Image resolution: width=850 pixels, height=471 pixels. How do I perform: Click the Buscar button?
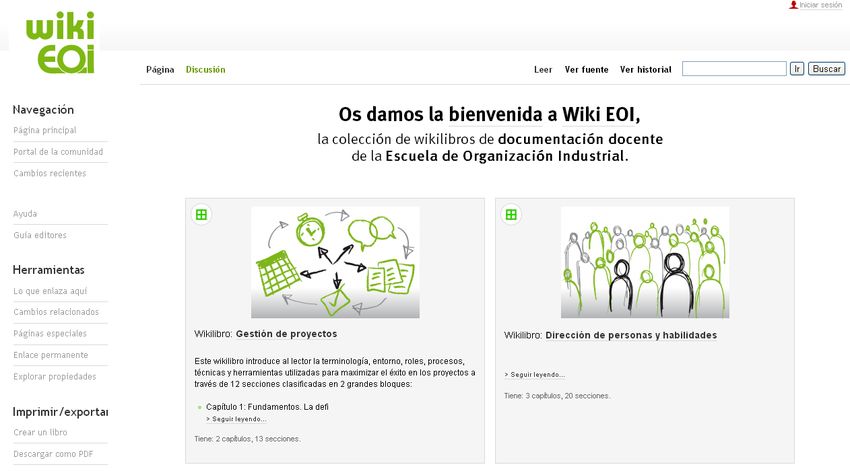pos(827,69)
